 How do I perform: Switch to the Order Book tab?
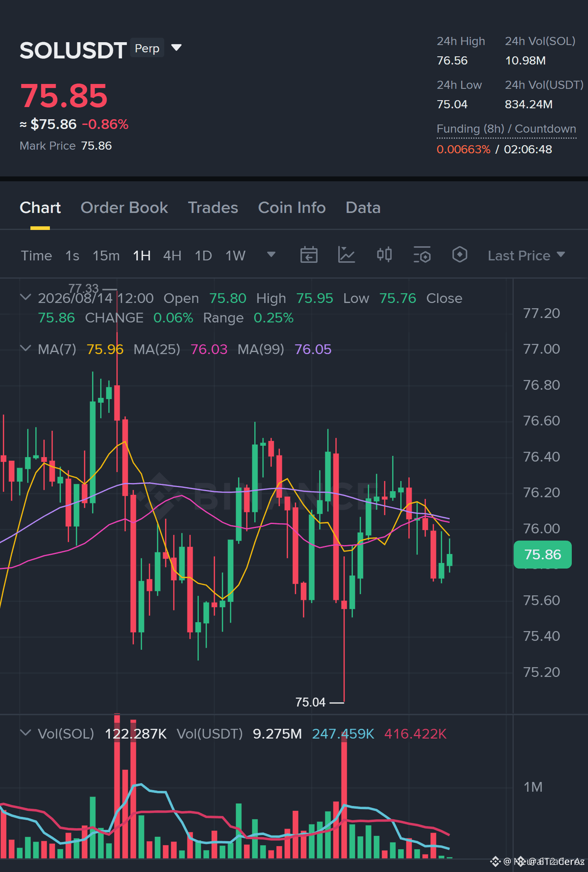[124, 208]
